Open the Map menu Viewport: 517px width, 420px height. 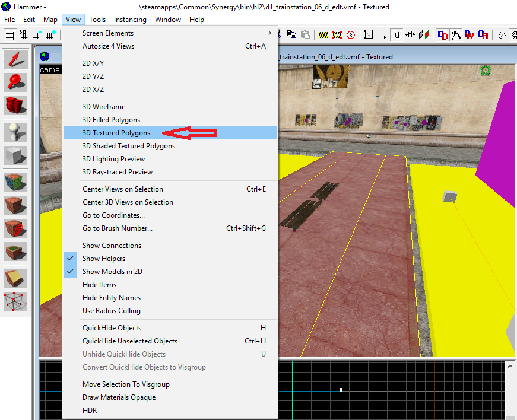tap(50, 20)
